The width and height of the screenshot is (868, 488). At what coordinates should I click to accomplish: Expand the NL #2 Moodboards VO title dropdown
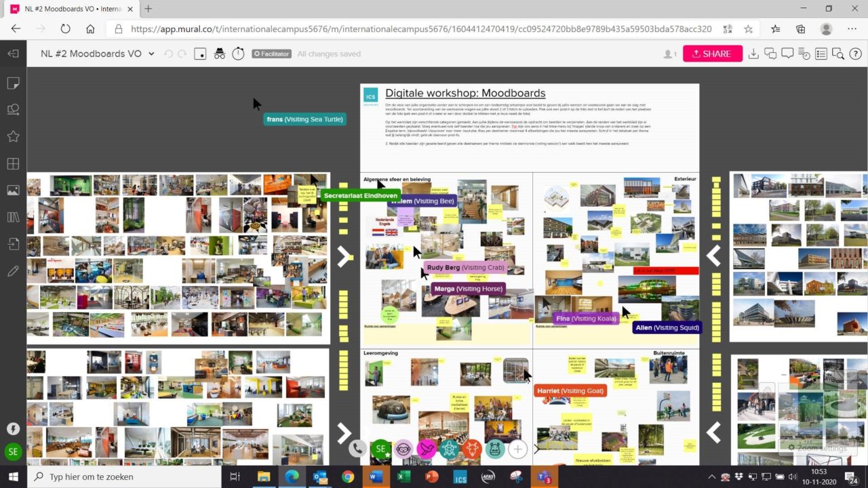(x=151, y=54)
